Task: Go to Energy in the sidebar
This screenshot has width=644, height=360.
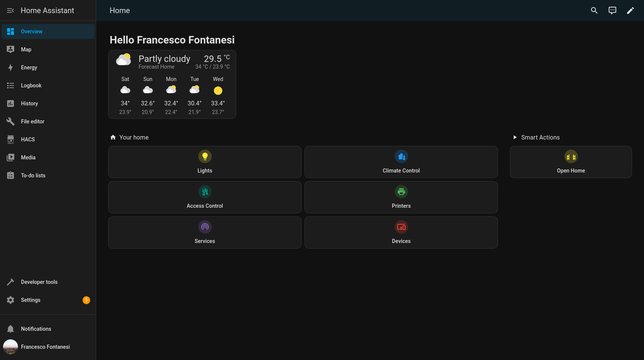Action: tap(29, 67)
